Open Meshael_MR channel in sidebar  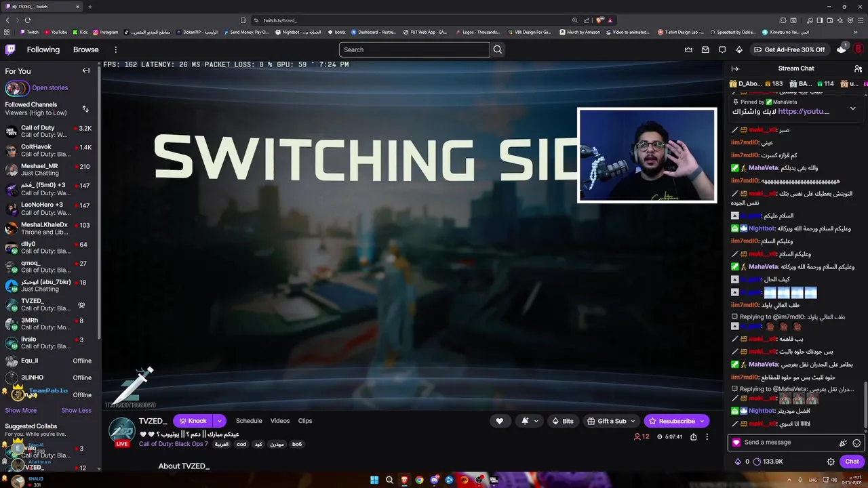click(49, 169)
